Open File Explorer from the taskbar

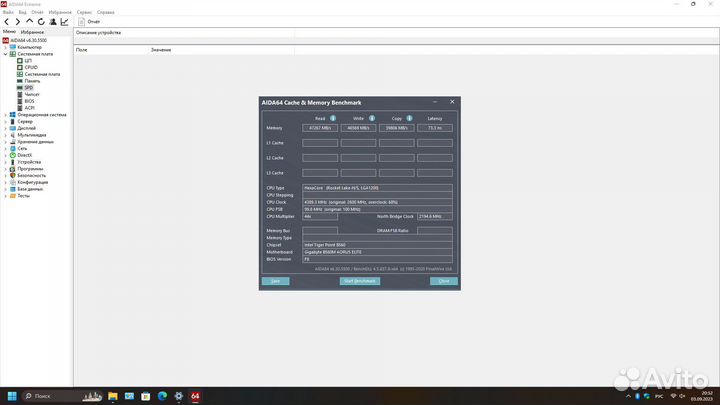coord(112,396)
